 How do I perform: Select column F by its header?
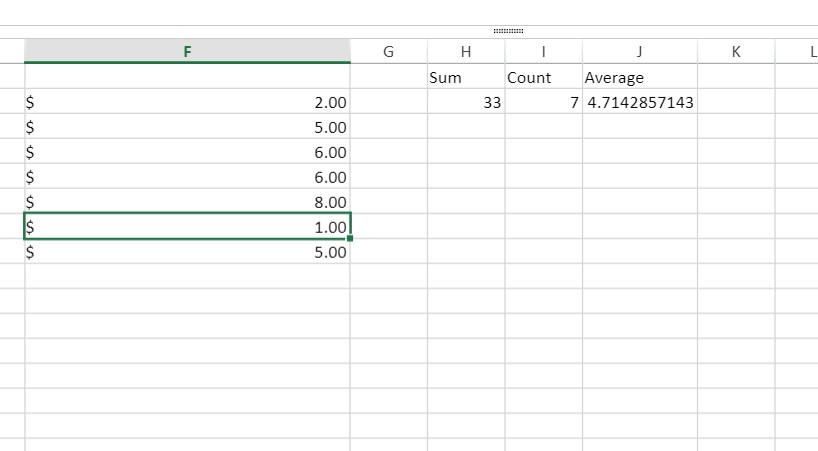(x=187, y=51)
